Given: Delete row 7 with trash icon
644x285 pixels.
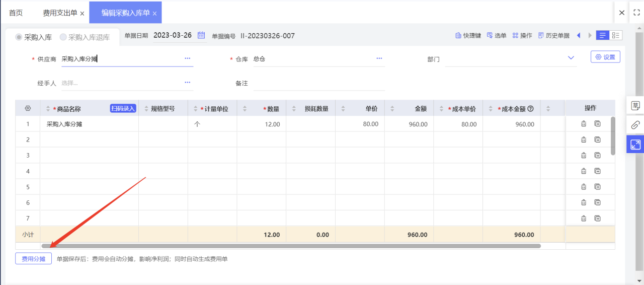Looking at the screenshot, I should [584, 219].
